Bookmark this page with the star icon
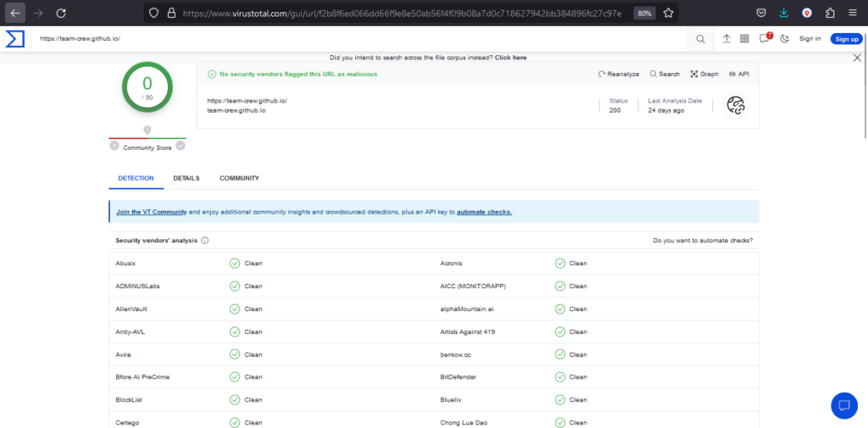This screenshot has height=428, width=868. (668, 13)
